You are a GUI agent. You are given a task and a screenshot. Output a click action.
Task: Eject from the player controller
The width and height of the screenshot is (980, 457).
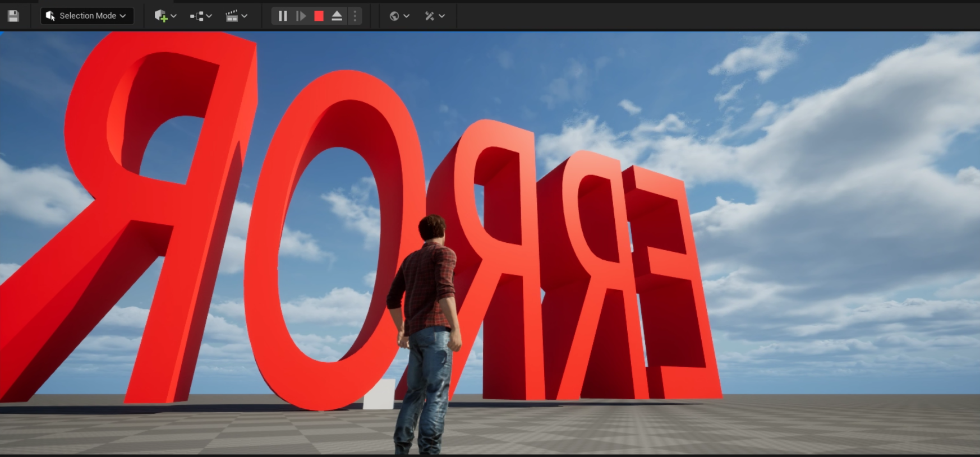coord(337,16)
